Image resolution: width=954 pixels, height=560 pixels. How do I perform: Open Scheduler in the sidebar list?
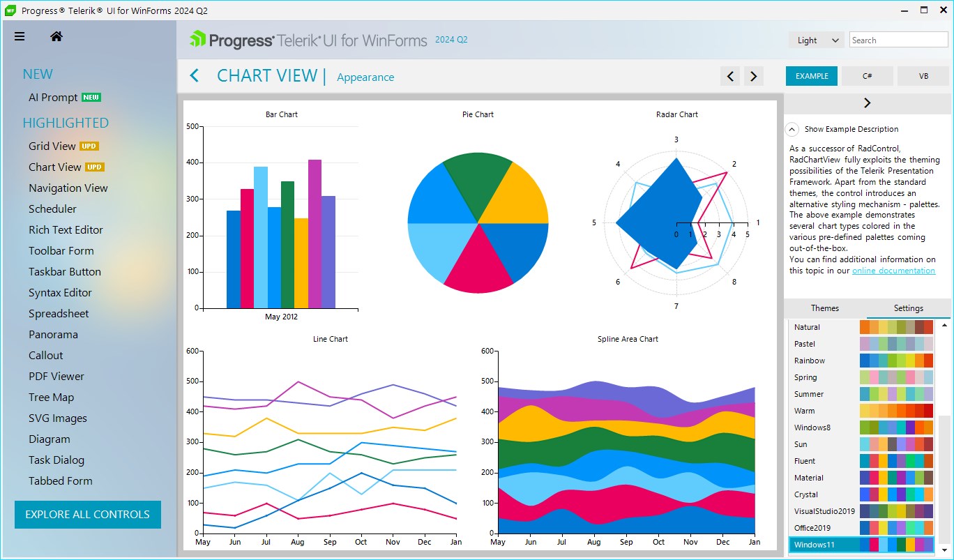(x=53, y=209)
